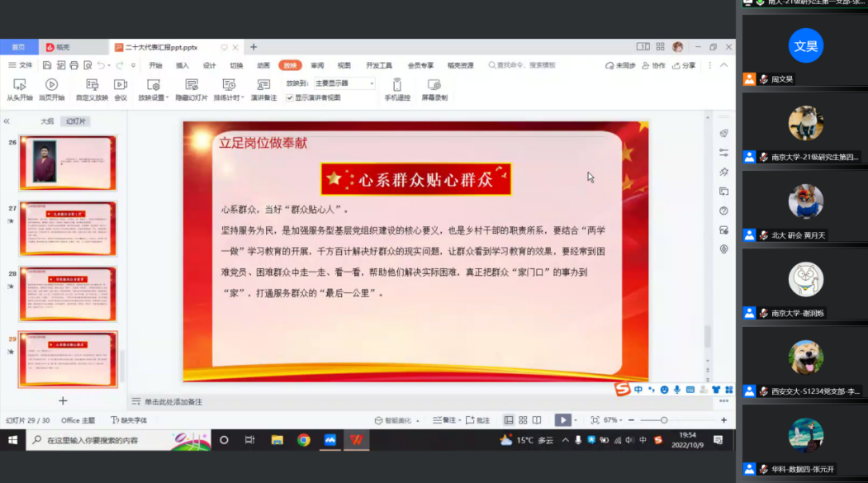The width and height of the screenshot is (868, 483).
Task: Open the 审阅 ribbon tab
Action: tap(317, 65)
